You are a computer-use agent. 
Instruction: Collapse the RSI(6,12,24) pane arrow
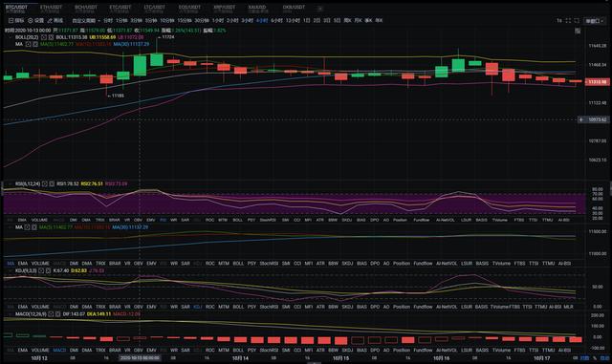(11, 183)
